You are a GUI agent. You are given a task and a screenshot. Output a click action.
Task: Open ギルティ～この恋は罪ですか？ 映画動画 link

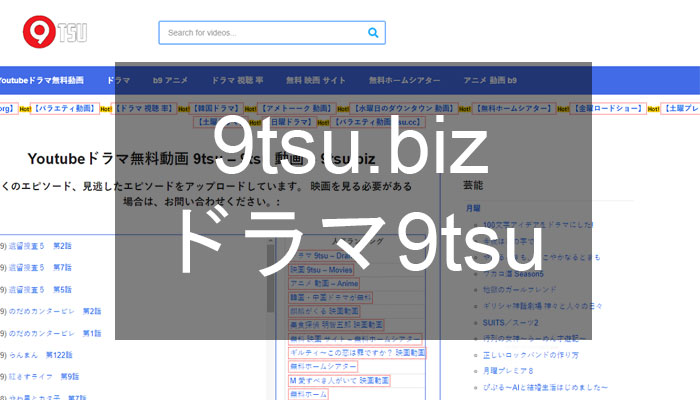pos(357,353)
